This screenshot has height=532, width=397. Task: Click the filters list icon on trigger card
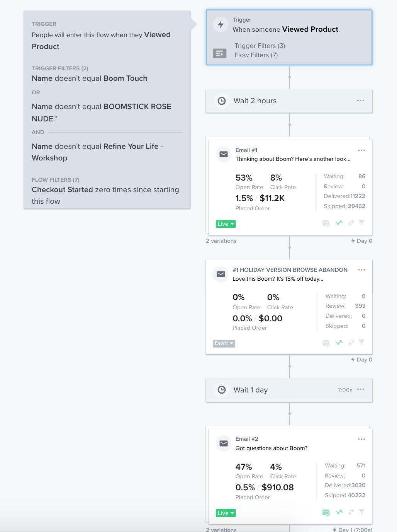point(220,53)
